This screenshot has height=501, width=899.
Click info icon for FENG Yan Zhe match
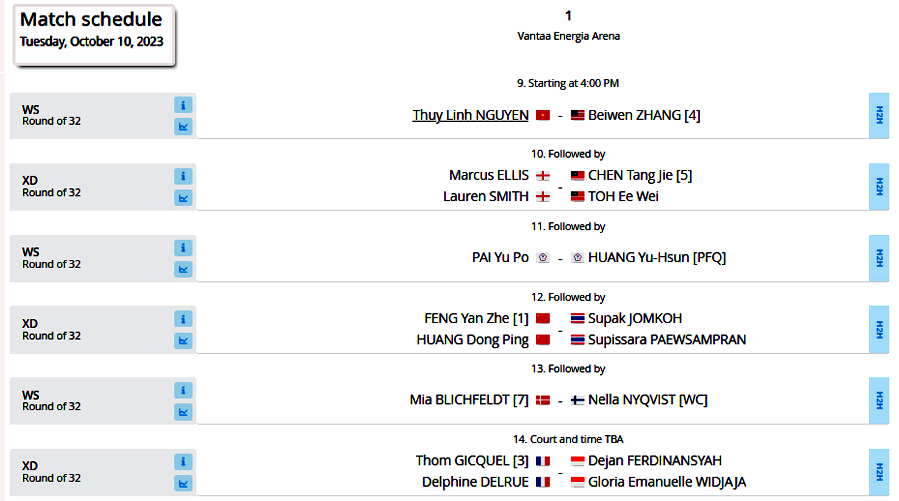click(183, 319)
